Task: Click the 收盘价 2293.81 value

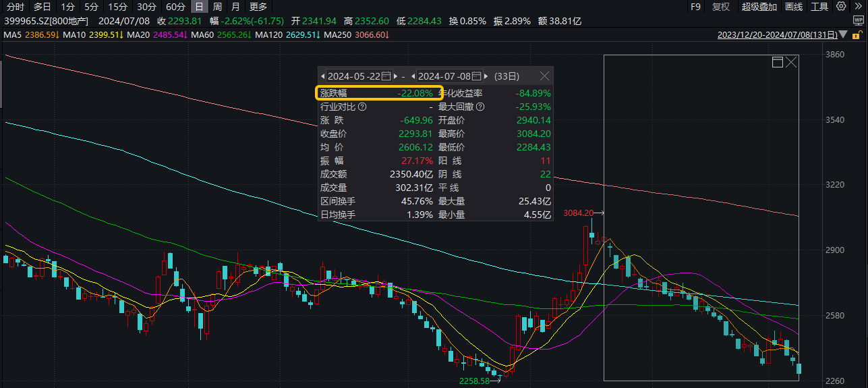Action: (x=416, y=134)
